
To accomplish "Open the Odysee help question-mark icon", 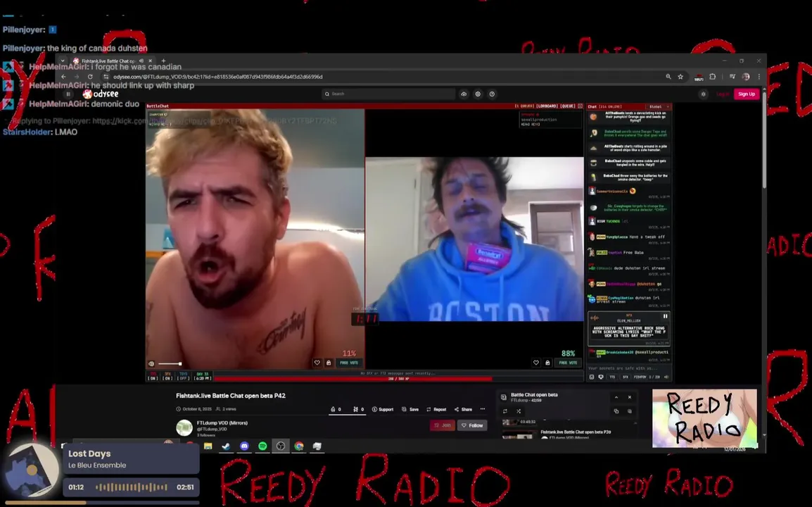I will (492, 94).
